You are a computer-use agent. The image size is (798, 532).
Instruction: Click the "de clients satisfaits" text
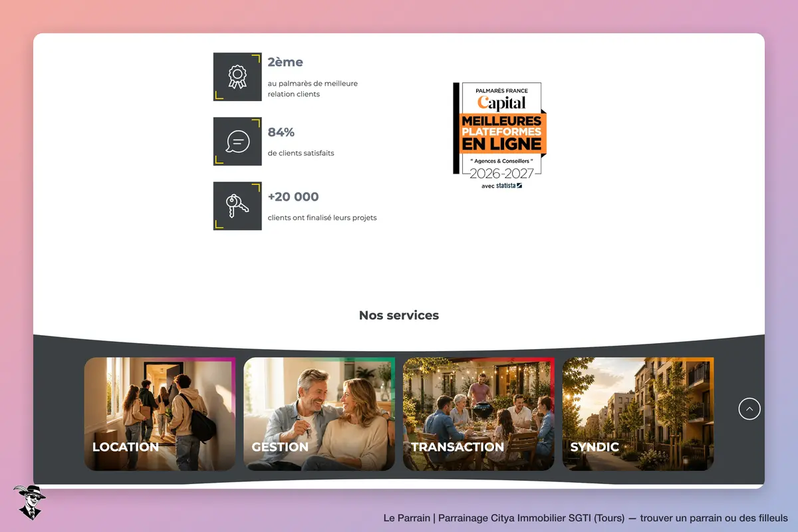[x=301, y=153]
